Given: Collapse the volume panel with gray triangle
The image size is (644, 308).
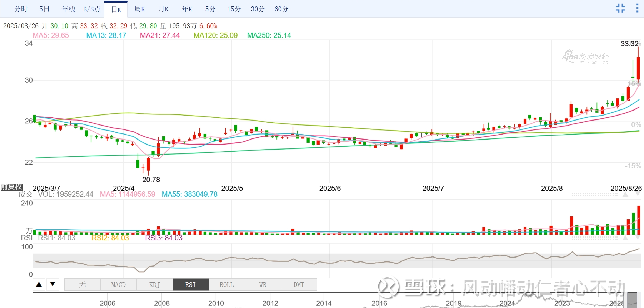Looking at the screenshot, I should coord(625,195).
